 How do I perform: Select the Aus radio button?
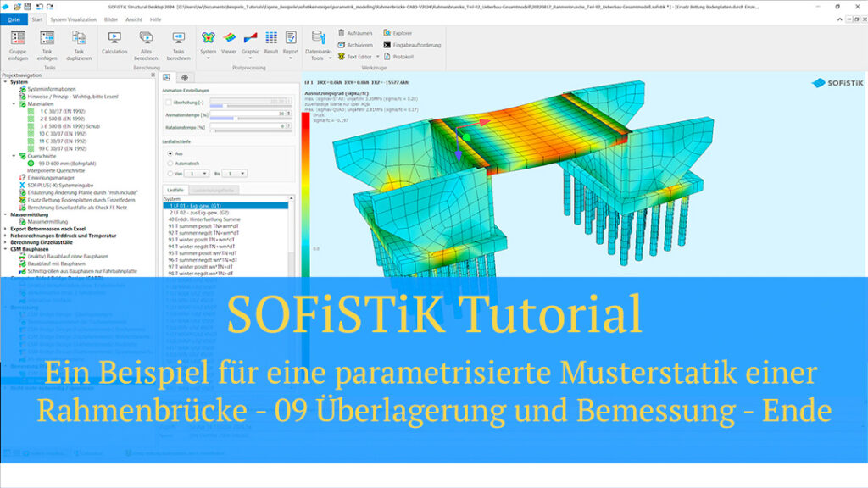click(170, 153)
